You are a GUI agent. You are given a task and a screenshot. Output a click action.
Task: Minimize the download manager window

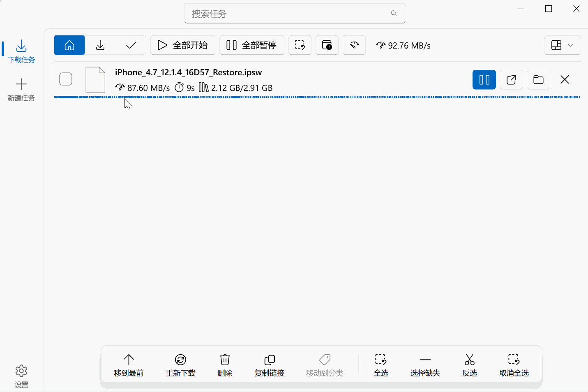tap(520, 9)
